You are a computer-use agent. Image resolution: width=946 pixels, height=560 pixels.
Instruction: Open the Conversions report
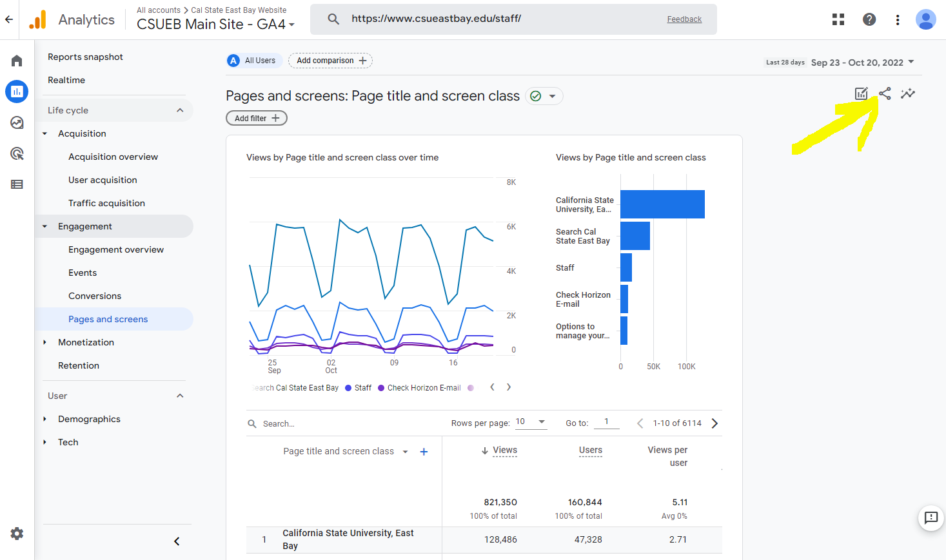(95, 296)
